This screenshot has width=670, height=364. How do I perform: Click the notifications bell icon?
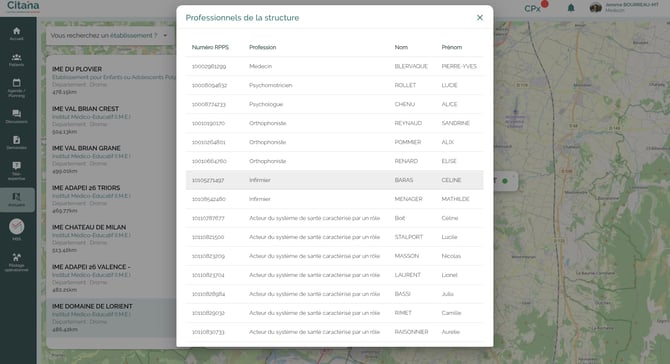tap(571, 8)
